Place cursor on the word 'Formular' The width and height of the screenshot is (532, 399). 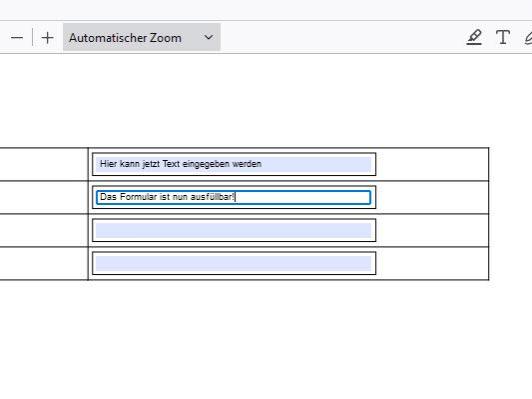coord(138,197)
